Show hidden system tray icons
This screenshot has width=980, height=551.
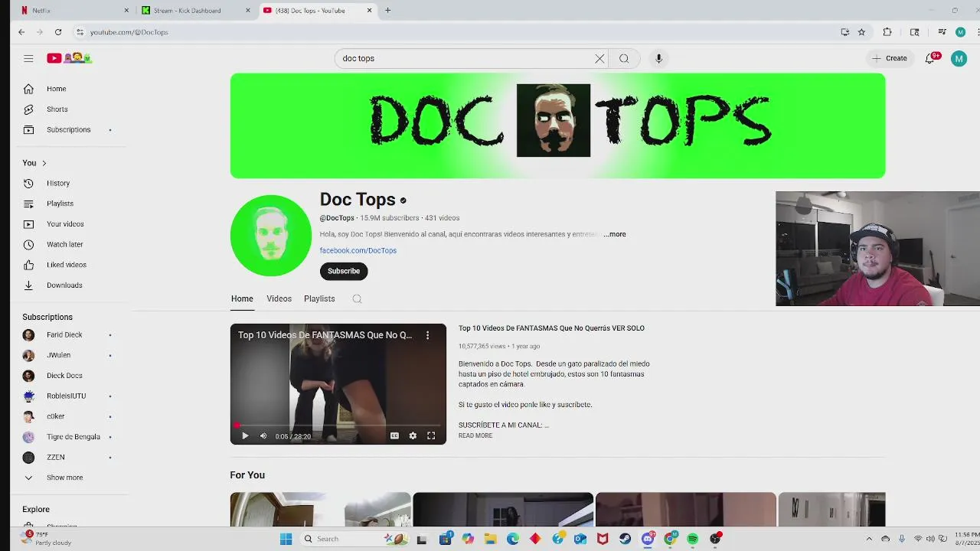point(869,539)
